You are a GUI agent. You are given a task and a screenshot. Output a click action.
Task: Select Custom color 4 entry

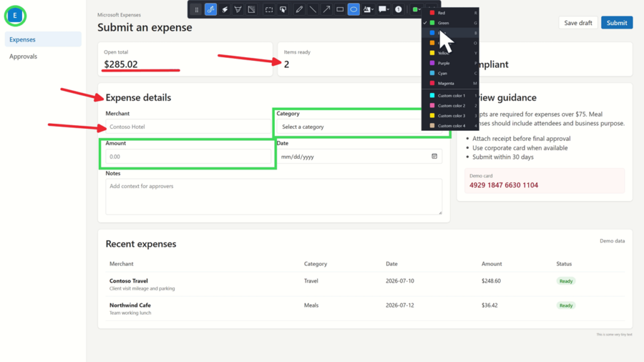point(450,126)
